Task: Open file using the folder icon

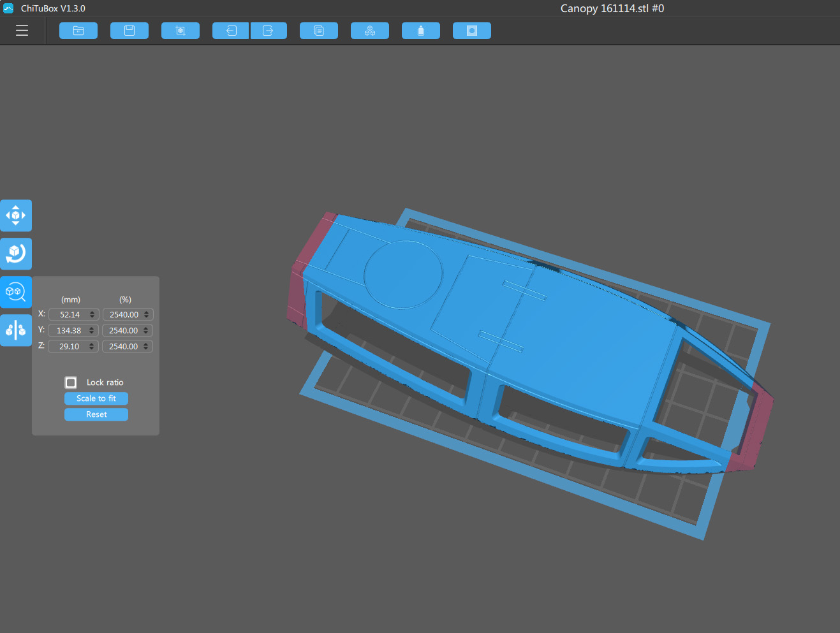Action: click(x=78, y=31)
